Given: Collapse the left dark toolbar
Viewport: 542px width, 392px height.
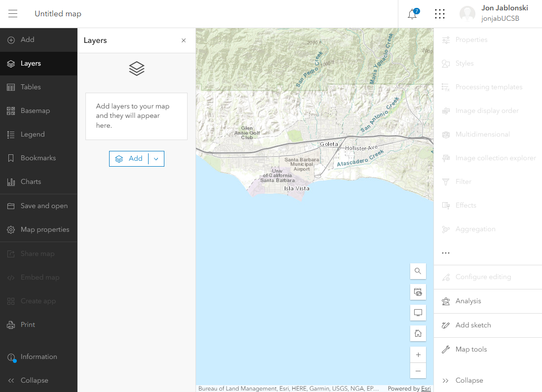Looking at the screenshot, I should point(34,381).
